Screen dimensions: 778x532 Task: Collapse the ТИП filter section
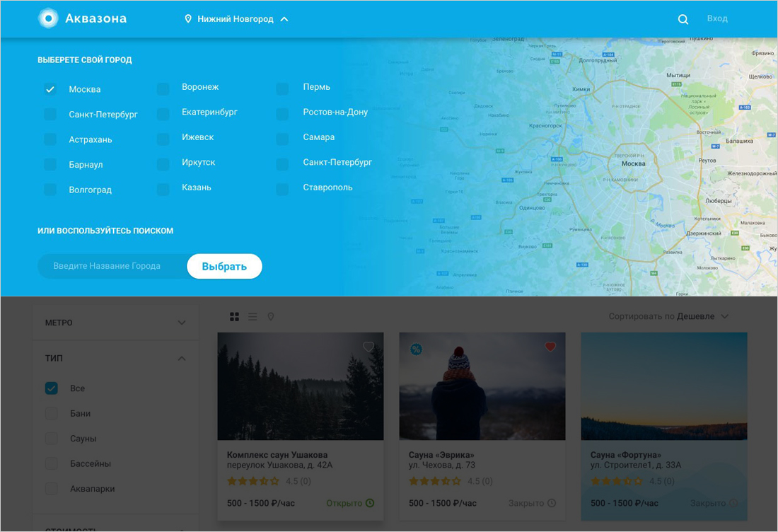182,358
